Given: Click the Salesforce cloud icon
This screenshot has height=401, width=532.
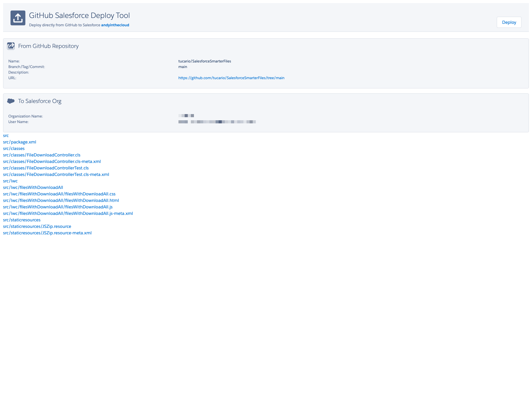Looking at the screenshot, I should (11, 101).
